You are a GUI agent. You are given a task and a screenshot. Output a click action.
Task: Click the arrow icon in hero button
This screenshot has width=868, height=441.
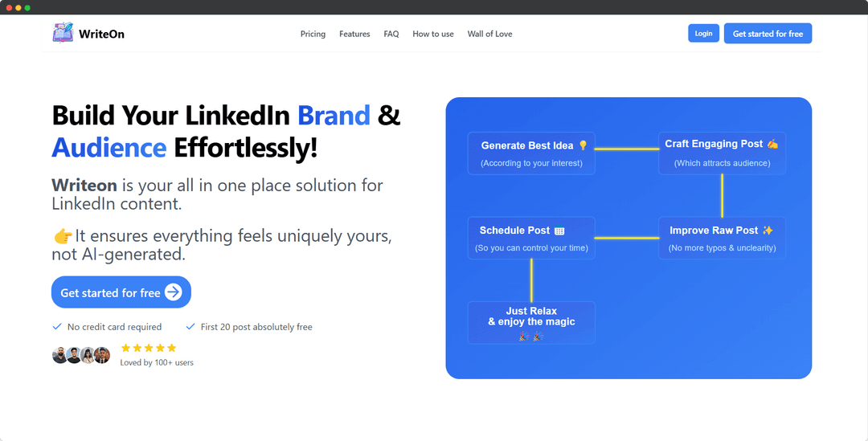click(x=174, y=292)
